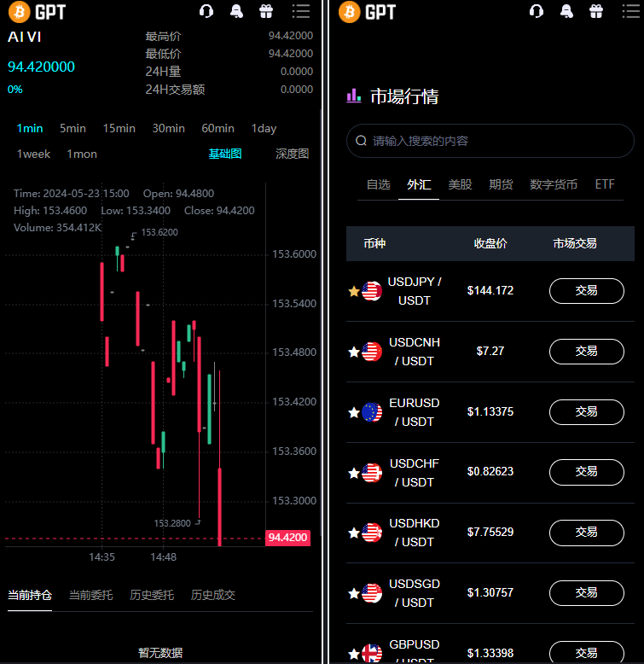Toggle favorite star for USDCNH / USDT
This screenshot has width=644, height=664.
354,352
